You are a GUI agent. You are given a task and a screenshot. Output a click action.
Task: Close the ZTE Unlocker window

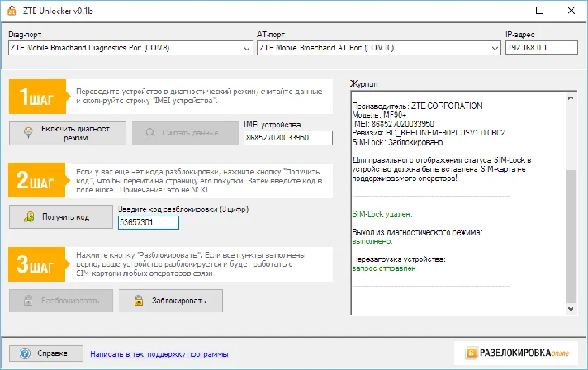click(571, 11)
